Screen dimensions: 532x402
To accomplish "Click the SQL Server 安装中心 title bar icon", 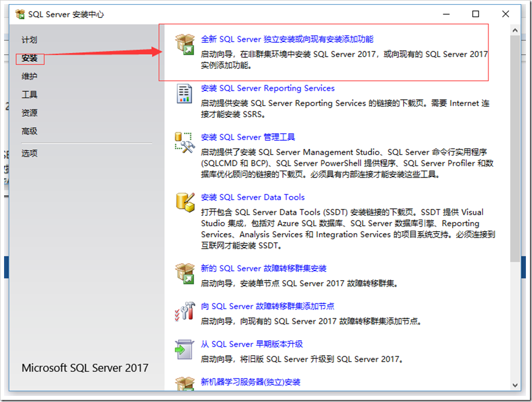I will [x=20, y=14].
